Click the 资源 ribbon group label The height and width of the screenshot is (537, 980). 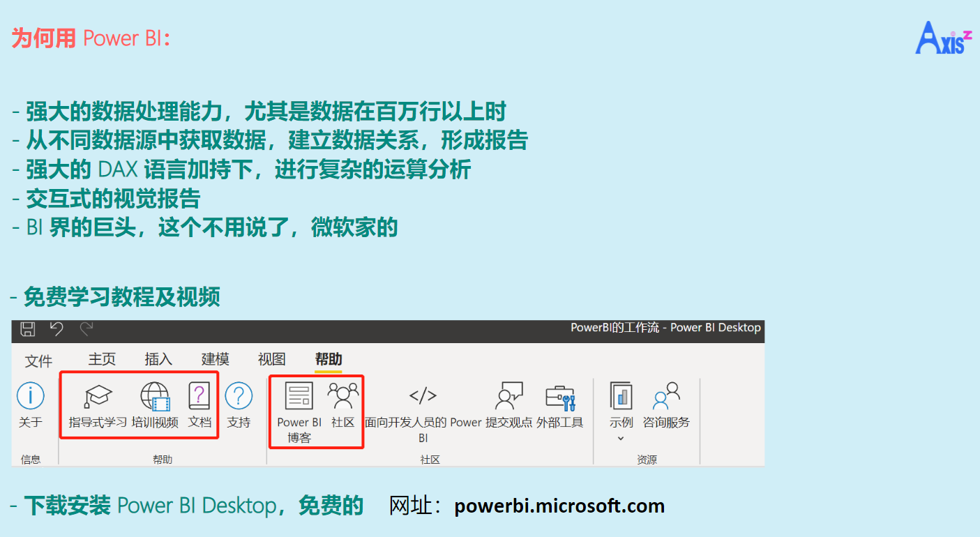[647, 460]
